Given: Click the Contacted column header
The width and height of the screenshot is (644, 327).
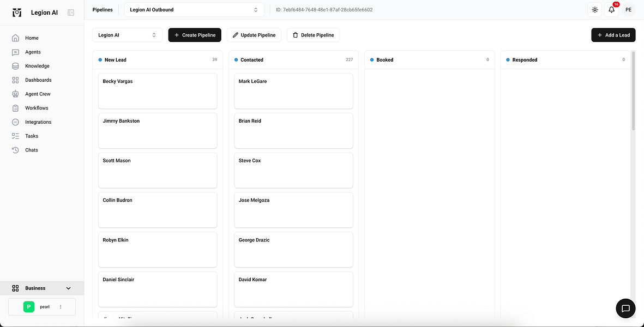Looking at the screenshot, I should tap(294, 60).
